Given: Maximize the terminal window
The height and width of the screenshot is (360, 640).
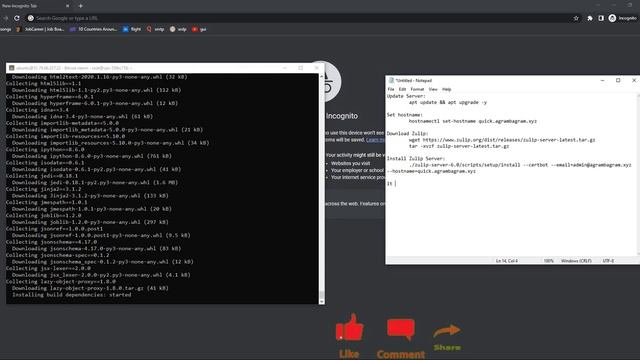Looking at the screenshot, I should 300,68.
